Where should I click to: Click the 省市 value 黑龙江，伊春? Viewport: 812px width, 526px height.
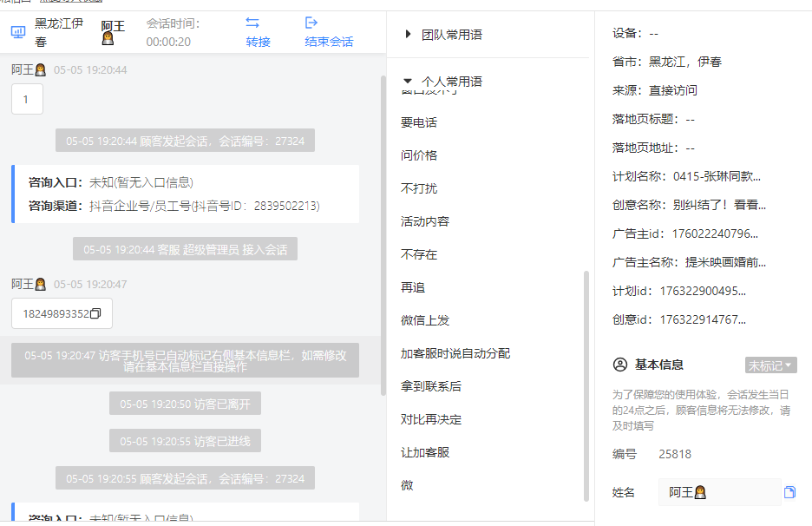tap(685, 62)
